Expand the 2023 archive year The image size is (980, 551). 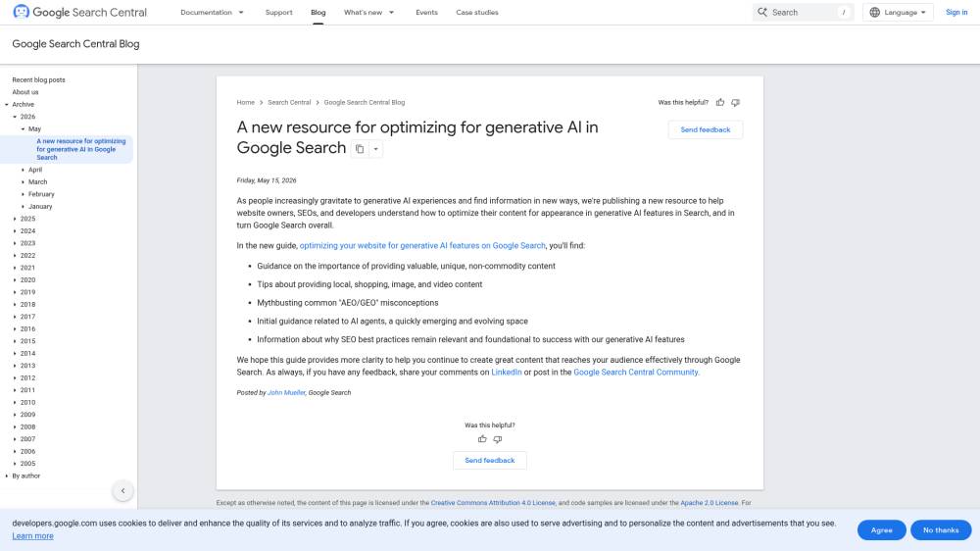(x=15, y=243)
